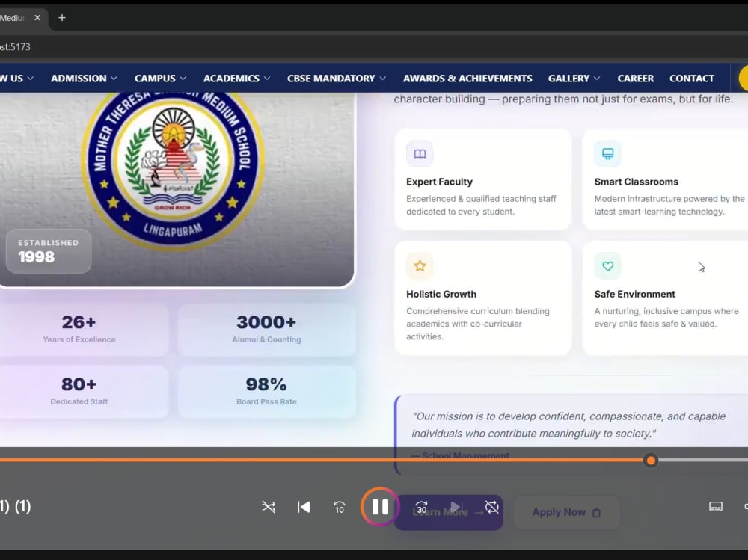Pause the video playback

click(x=380, y=507)
